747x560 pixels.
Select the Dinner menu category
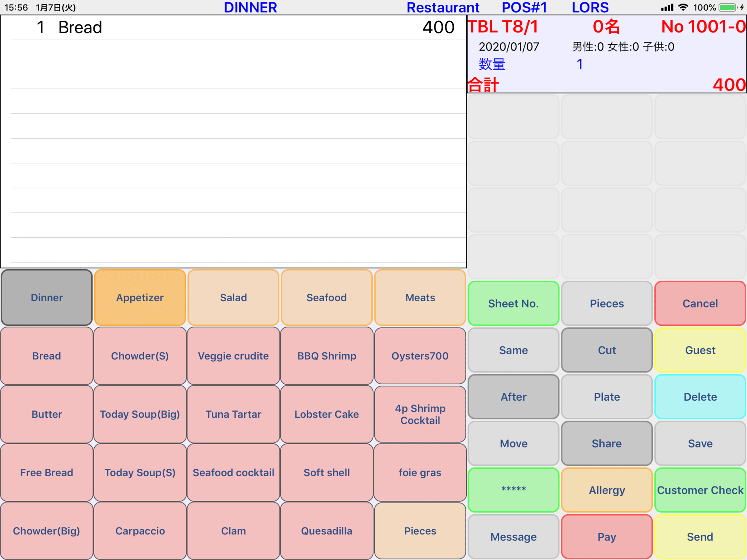click(x=46, y=297)
